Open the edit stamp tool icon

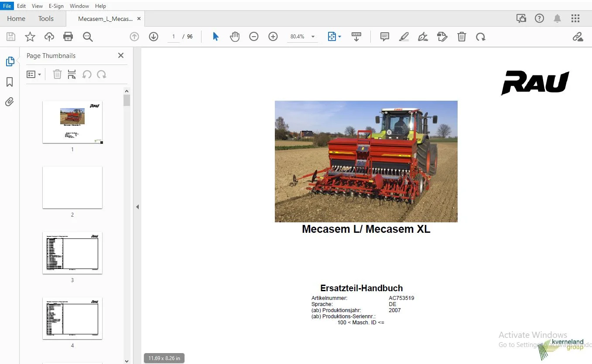tap(442, 37)
